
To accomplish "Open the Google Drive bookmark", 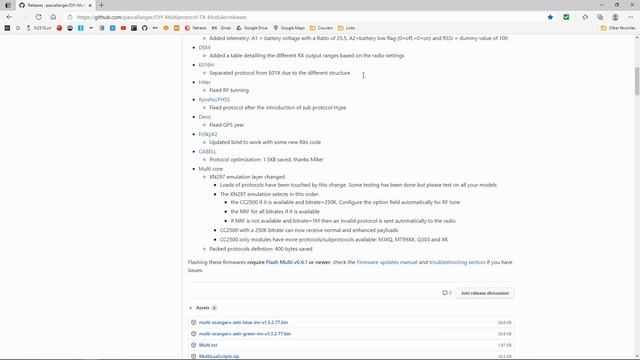I will pyautogui.click(x=252, y=28).
